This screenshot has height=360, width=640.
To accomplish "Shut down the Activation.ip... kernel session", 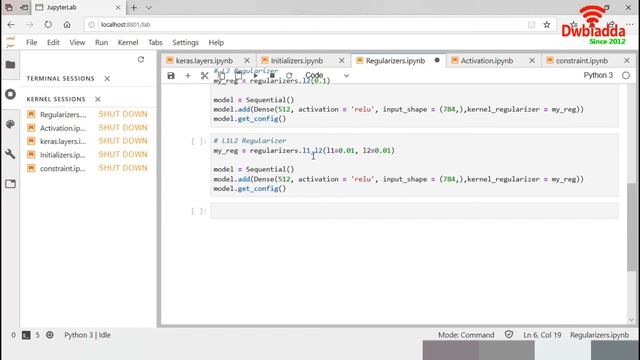I will [x=123, y=128].
